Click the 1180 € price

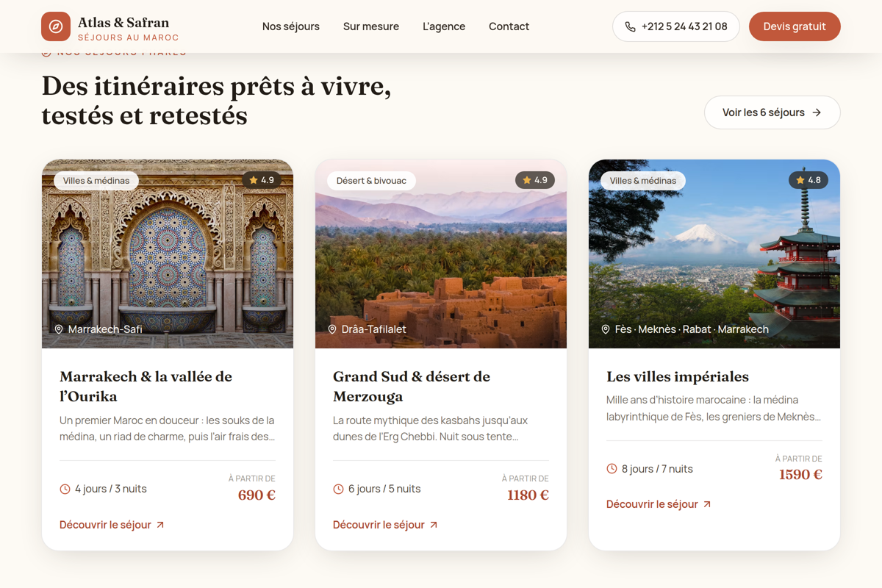[x=528, y=495]
